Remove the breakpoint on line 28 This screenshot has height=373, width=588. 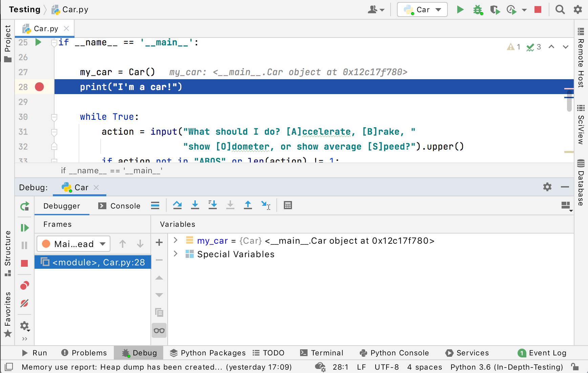[39, 87]
